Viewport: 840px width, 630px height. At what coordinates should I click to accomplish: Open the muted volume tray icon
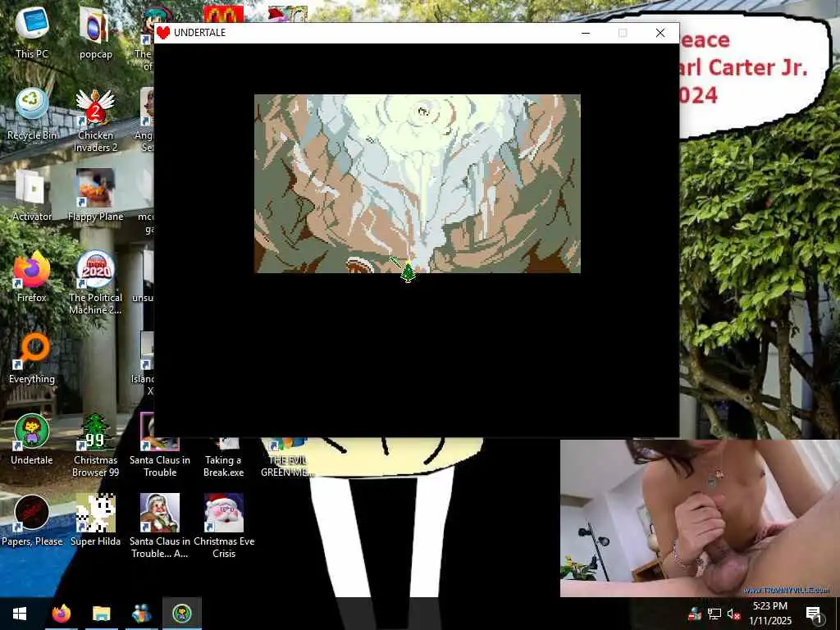[733, 614]
